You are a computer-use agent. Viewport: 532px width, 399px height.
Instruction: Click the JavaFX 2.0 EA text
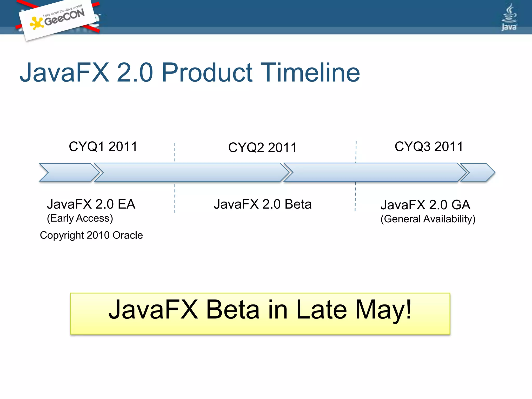(91, 204)
